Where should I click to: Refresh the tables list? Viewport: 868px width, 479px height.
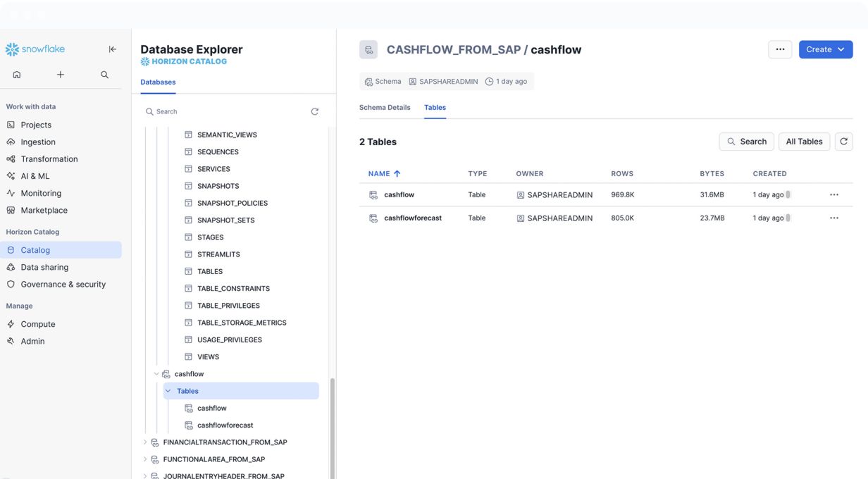(x=843, y=142)
